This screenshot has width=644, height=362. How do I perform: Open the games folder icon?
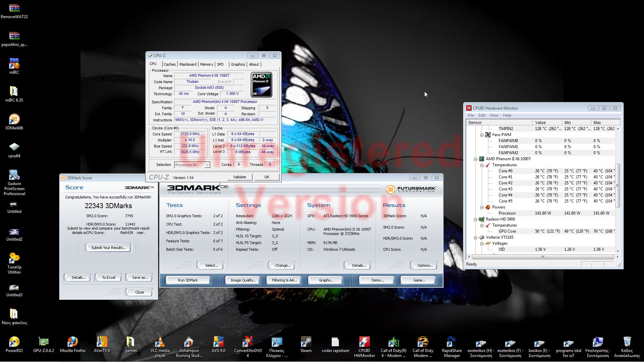pos(131,345)
